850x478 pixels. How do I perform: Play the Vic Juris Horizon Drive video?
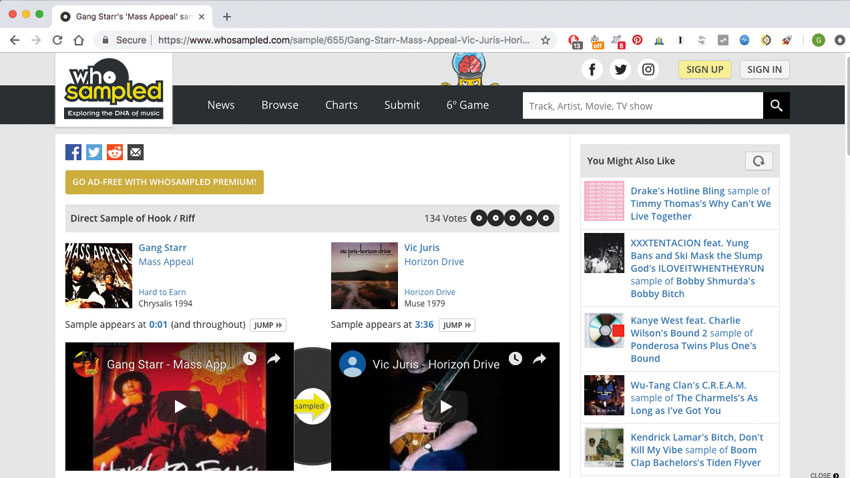coord(446,406)
